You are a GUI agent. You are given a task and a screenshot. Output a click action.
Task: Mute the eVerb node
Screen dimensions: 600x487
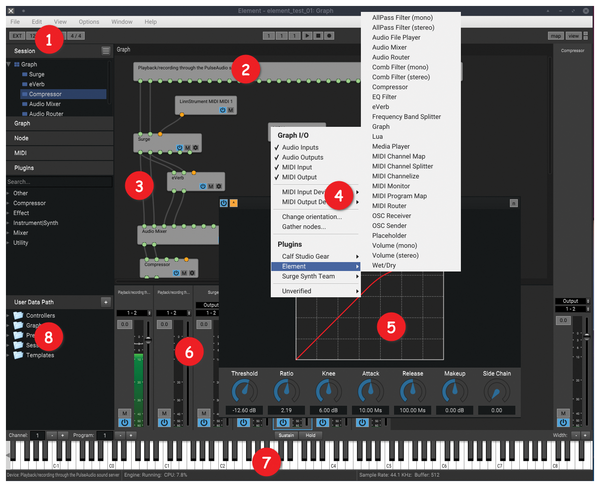211,186
